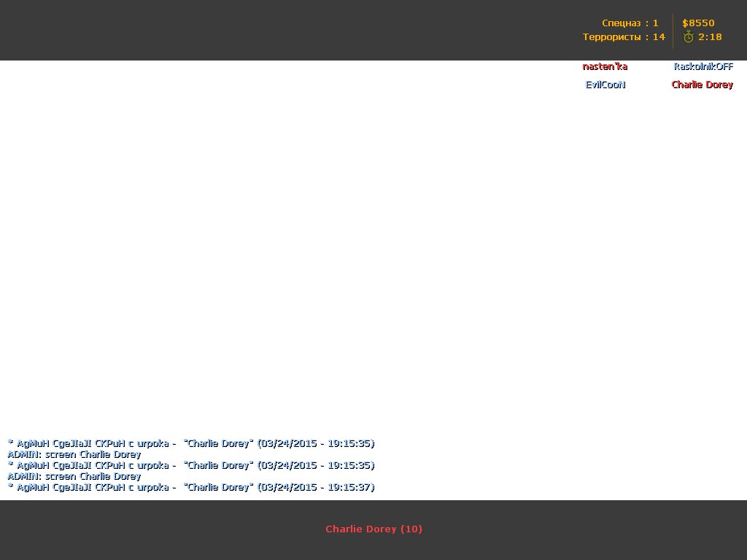The image size is (747, 560).
Task: Select player EvilCooN in the player list
Action: tap(605, 85)
